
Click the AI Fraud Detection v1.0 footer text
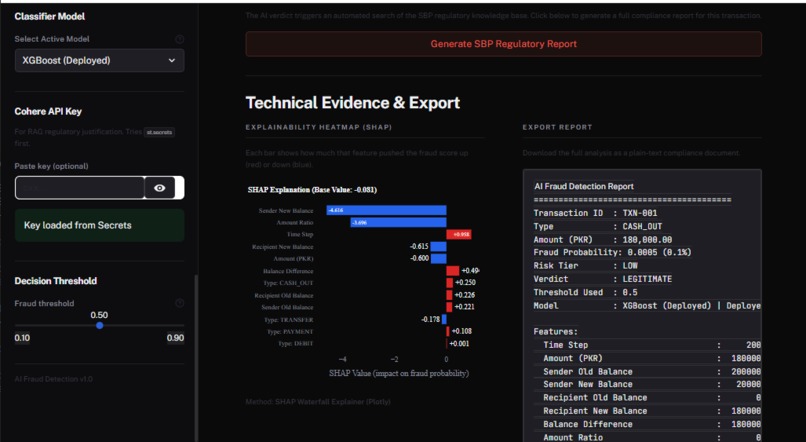53,379
